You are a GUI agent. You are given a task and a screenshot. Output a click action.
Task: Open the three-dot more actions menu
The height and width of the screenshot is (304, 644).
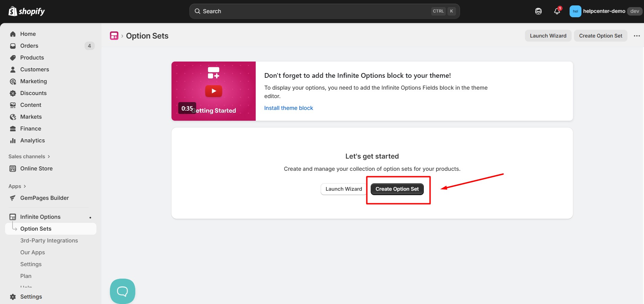[637, 36]
